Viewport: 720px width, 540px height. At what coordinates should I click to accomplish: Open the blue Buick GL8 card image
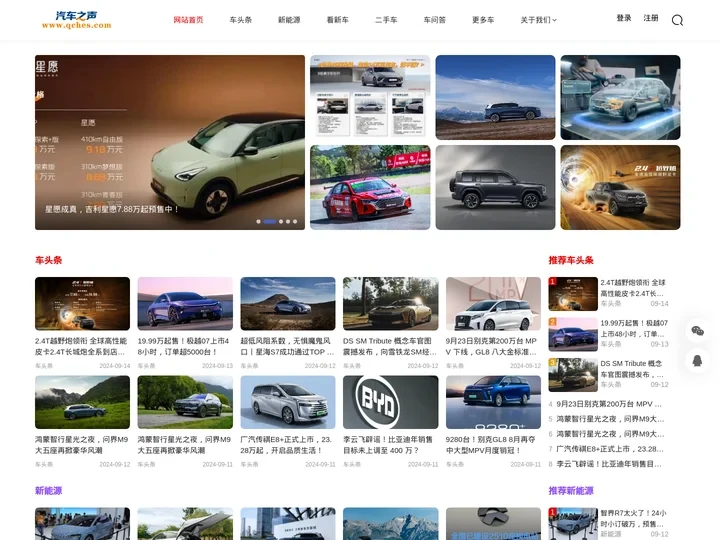point(493,402)
